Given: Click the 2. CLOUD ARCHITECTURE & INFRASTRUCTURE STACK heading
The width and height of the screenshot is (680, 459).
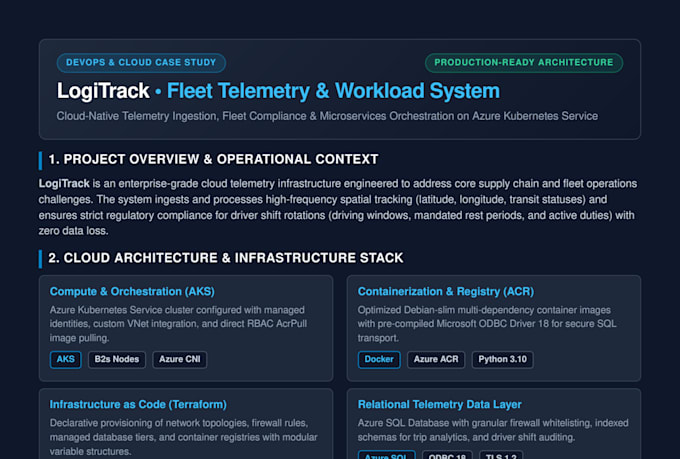Looking at the screenshot, I should (x=226, y=258).
